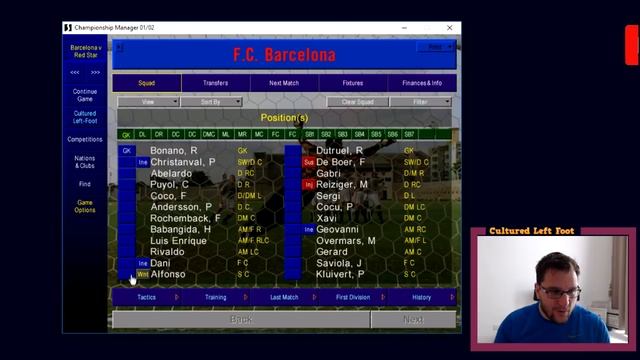Click the Ine status icon beside Christanval, P

[x=142, y=162]
